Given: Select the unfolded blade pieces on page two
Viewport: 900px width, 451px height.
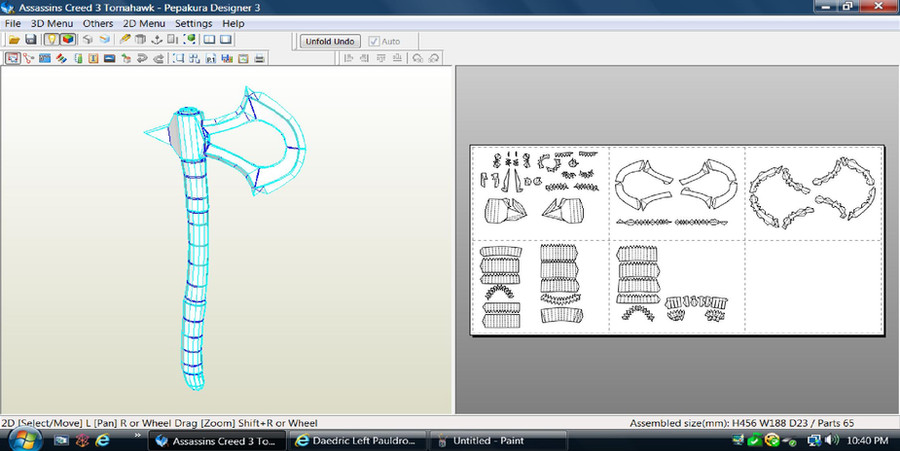Looking at the screenshot, I should coord(676,185).
